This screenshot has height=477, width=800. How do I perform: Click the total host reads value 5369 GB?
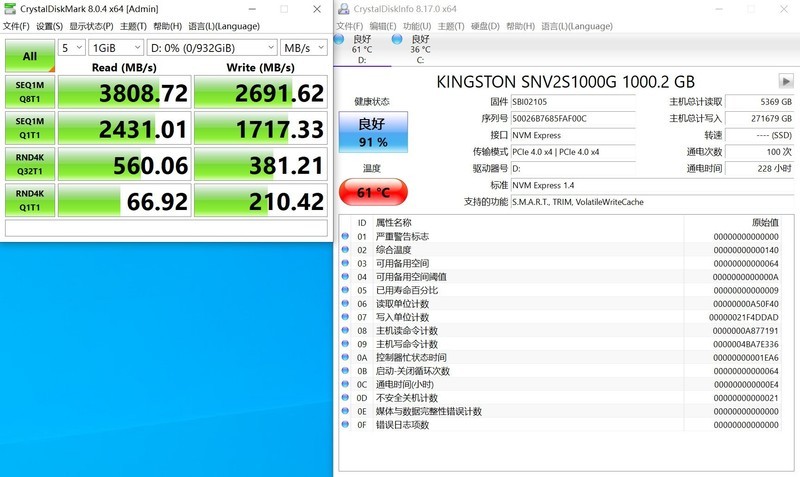759,102
